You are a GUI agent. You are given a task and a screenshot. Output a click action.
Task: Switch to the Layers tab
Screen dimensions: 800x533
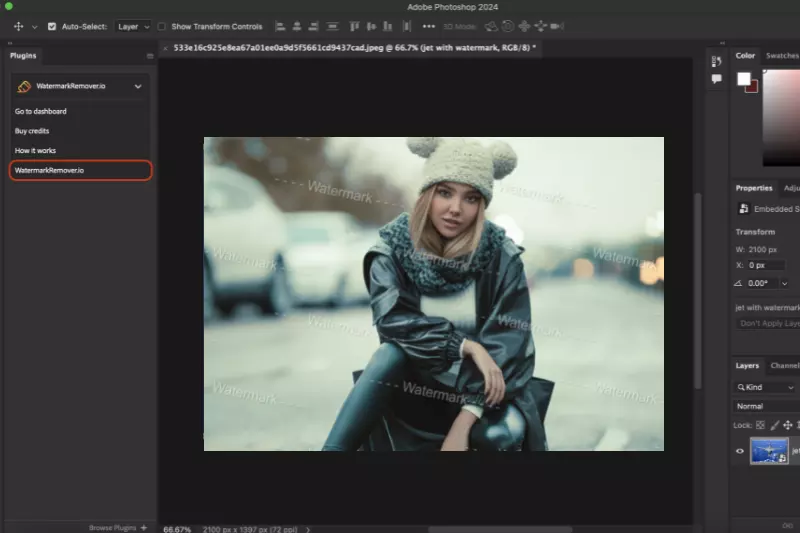coord(747,366)
